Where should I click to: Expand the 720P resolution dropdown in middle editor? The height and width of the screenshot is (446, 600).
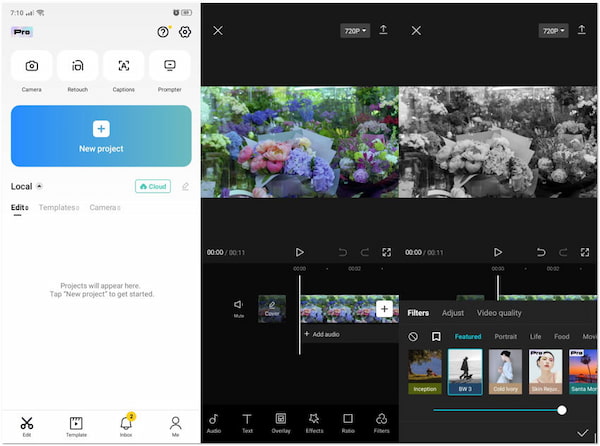[355, 31]
